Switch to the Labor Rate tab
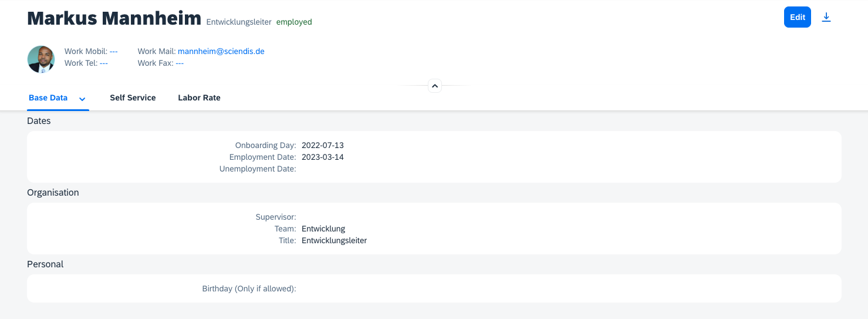Image resolution: width=868 pixels, height=319 pixels. click(x=199, y=98)
